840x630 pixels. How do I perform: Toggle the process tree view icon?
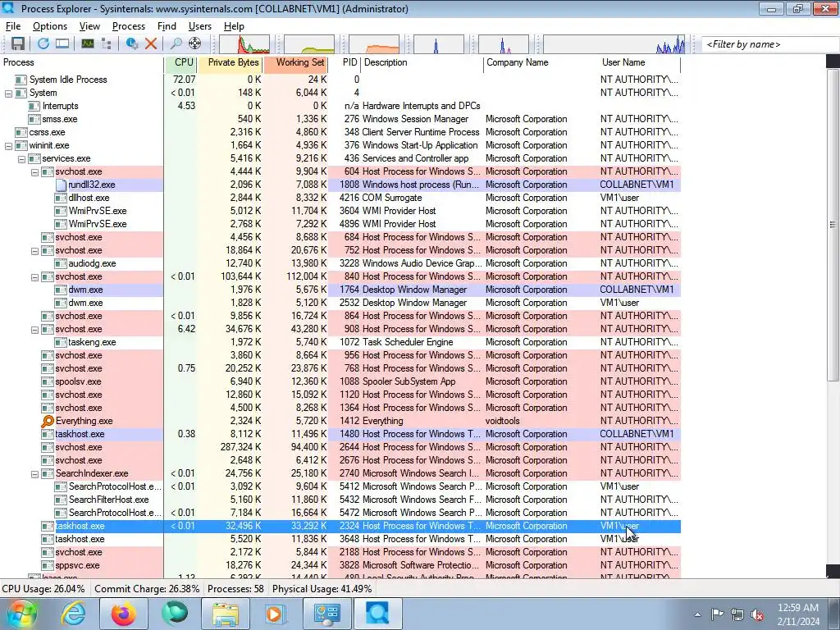pos(106,44)
